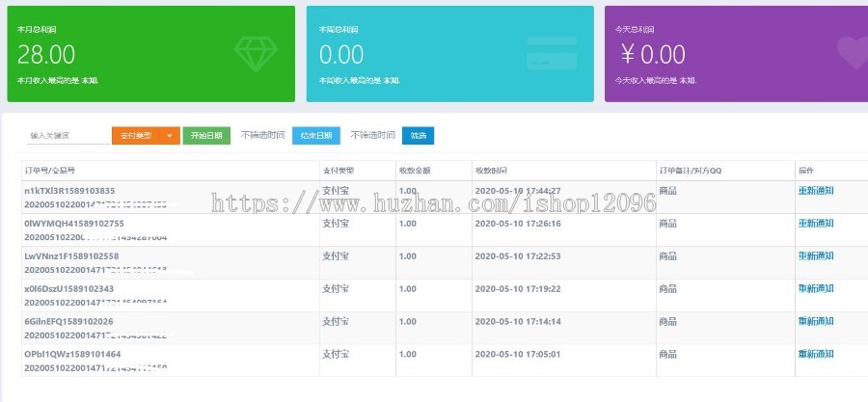Click the ¥ 0.00 today's profit value

[x=653, y=55]
